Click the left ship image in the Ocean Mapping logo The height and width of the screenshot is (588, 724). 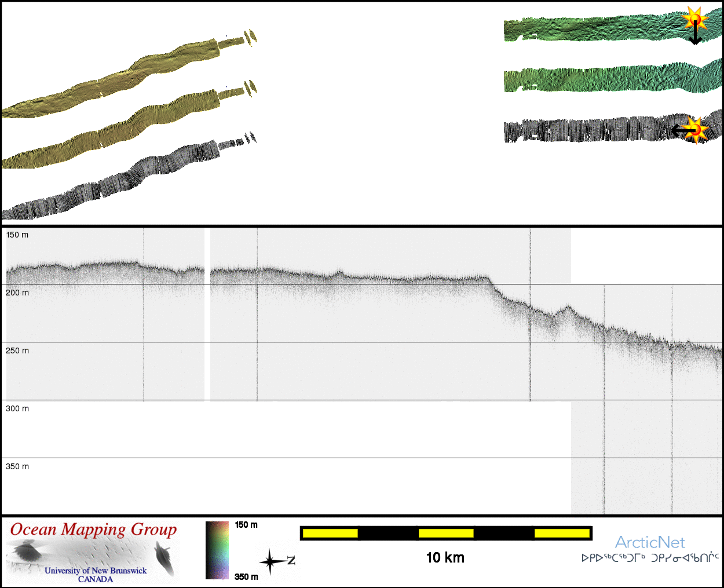28,550
